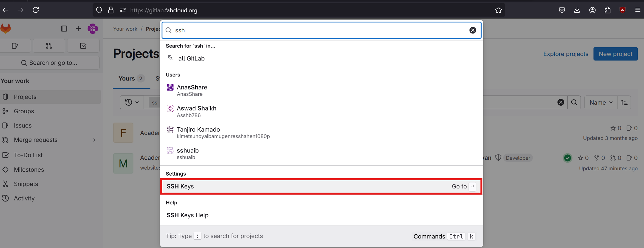Select user AnasShare from results
The image size is (644, 248).
click(x=321, y=91)
